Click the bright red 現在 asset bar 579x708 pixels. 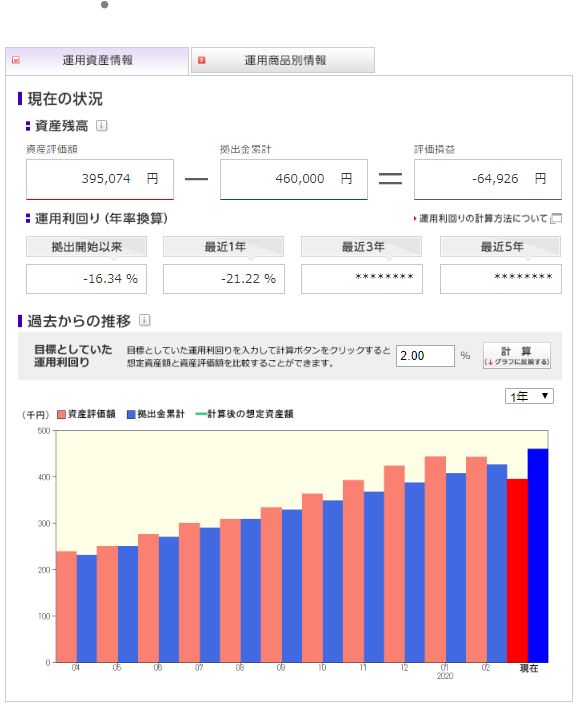517,571
